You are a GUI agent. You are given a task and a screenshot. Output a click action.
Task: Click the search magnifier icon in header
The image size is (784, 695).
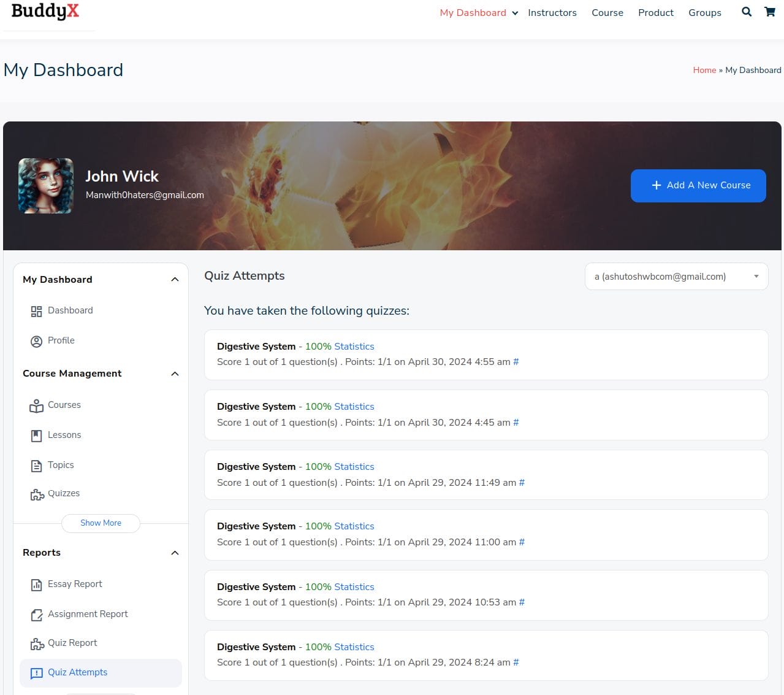(746, 12)
